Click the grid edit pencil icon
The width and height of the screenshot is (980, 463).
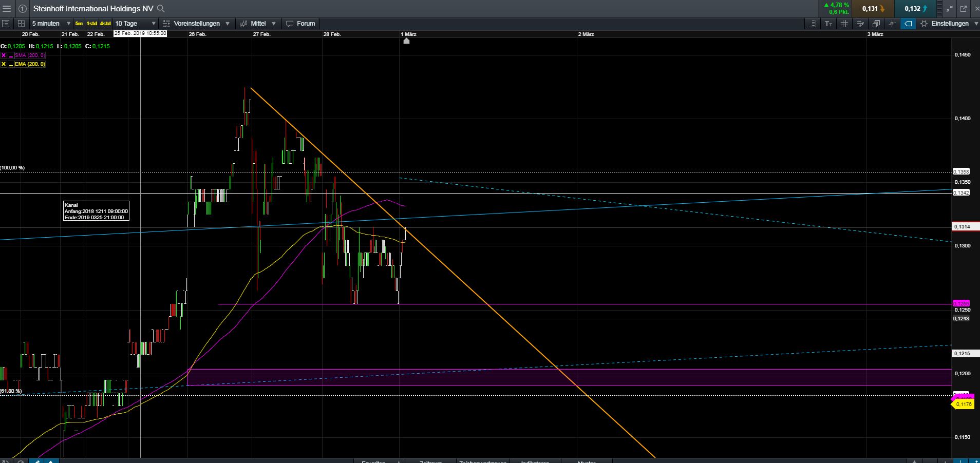(860, 24)
